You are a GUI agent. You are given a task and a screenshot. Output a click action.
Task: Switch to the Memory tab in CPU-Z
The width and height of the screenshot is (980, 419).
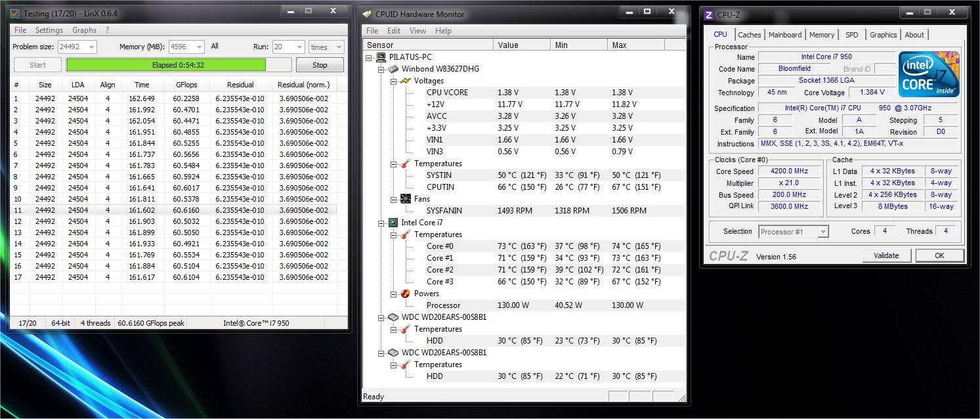pyautogui.click(x=822, y=35)
